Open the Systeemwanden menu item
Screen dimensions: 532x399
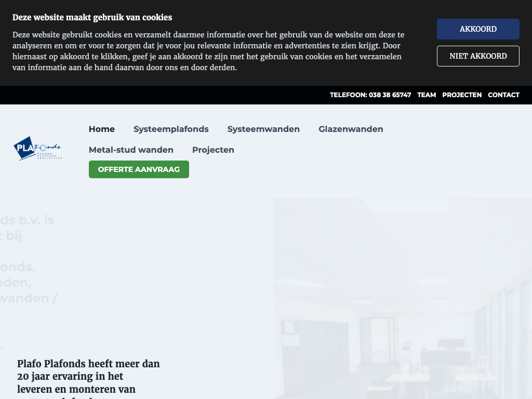[x=263, y=129]
